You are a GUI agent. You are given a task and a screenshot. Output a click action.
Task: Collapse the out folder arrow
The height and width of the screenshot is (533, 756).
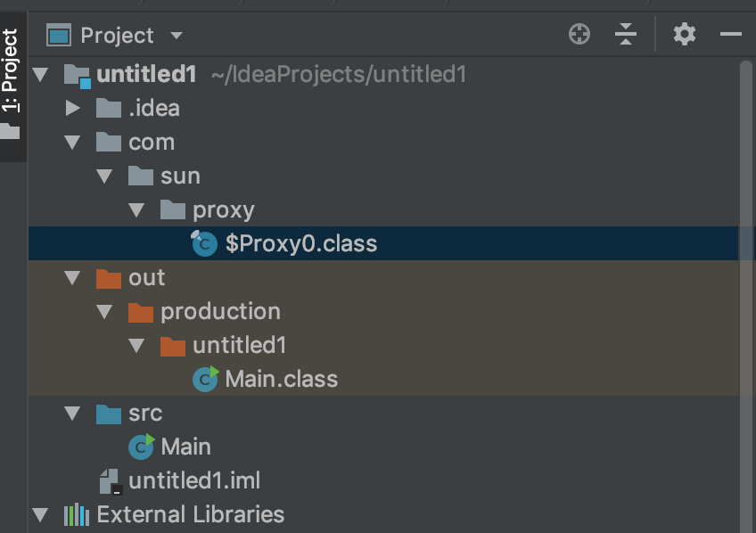click(72, 278)
